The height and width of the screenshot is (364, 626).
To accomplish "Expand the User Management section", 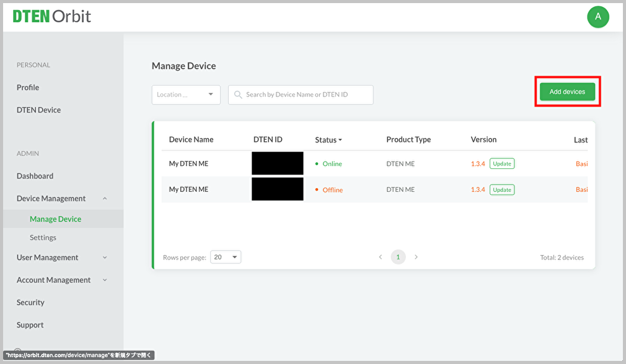I will pos(105,258).
